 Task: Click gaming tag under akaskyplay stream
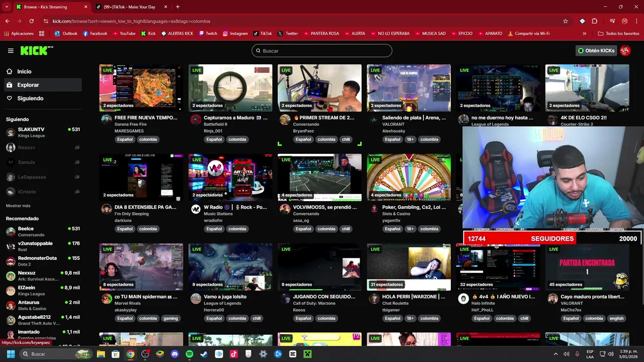pyautogui.click(x=171, y=318)
